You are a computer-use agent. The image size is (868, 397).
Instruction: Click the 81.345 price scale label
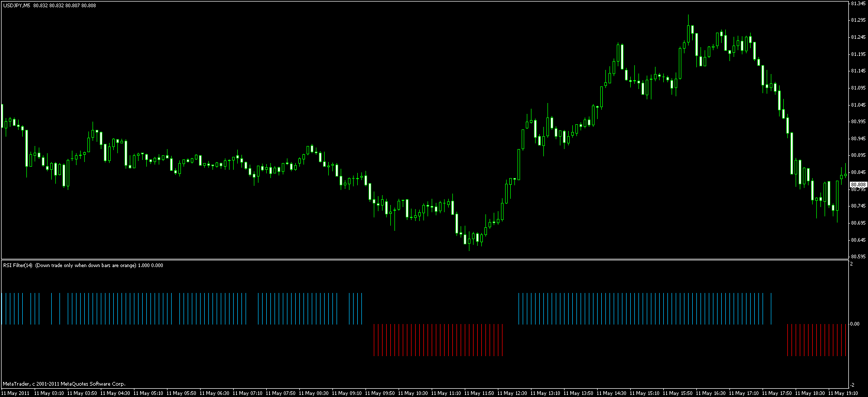tap(858, 4)
